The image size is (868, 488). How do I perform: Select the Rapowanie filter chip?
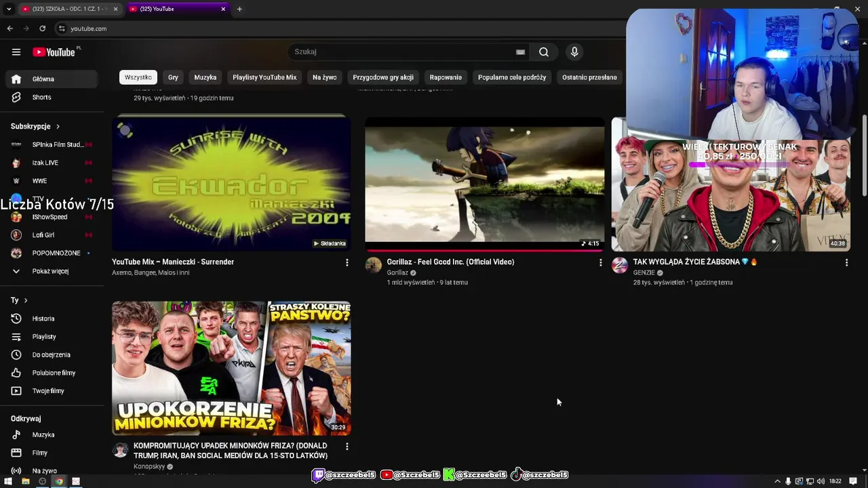coord(446,77)
